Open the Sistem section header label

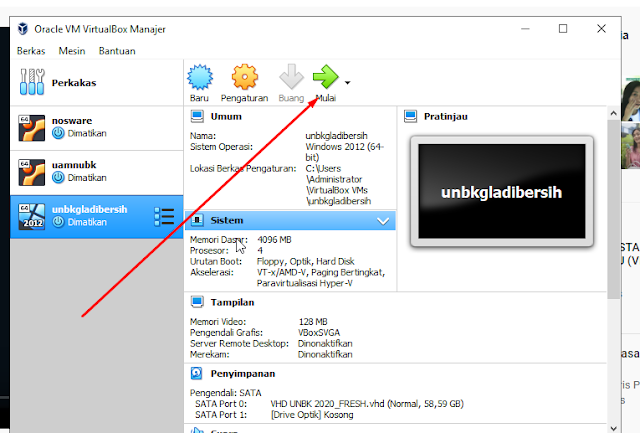(227, 220)
